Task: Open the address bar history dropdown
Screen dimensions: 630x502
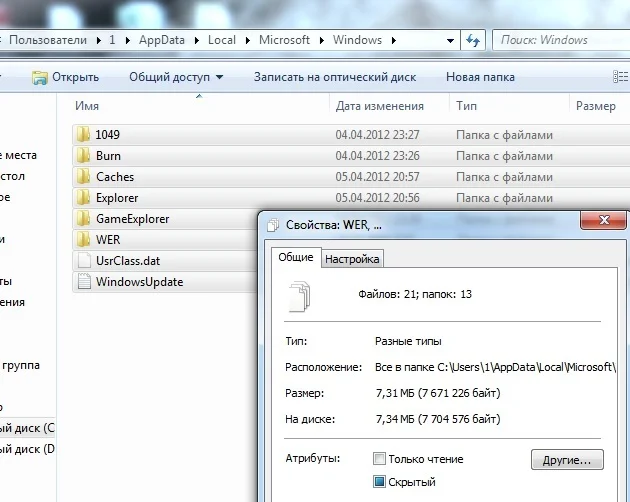Action: (x=450, y=40)
